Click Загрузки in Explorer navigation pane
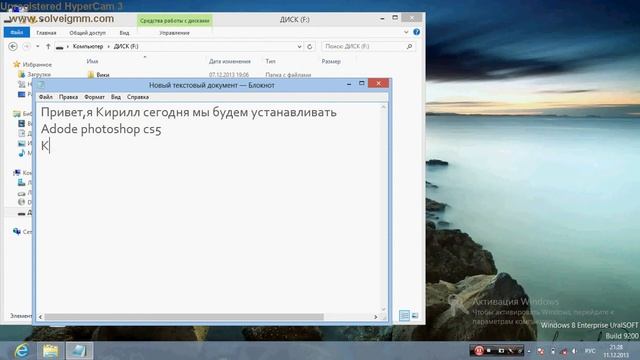The height and width of the screenshot is (360, 640). coord(39,75)
